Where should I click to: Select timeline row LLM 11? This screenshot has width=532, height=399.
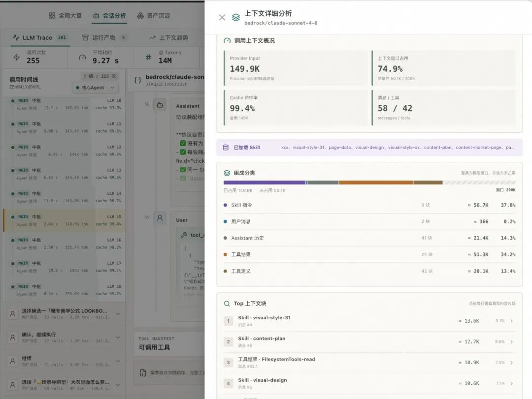[x=64, y=127]
